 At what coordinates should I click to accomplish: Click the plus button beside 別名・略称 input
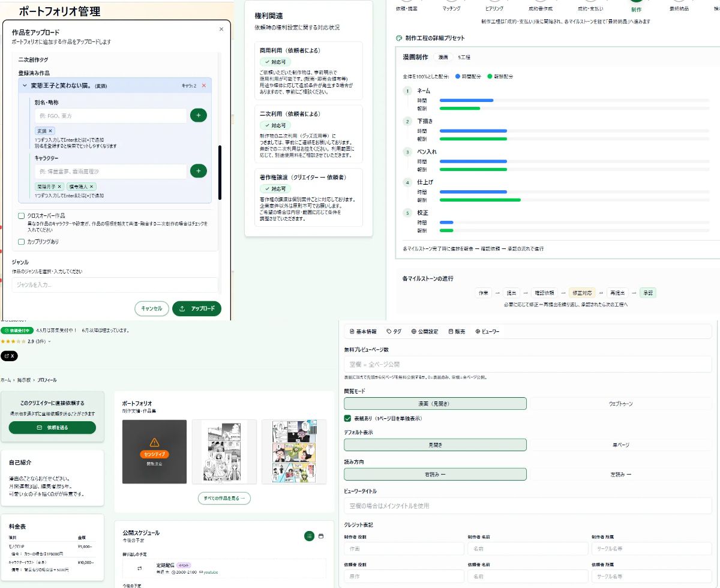198,116
